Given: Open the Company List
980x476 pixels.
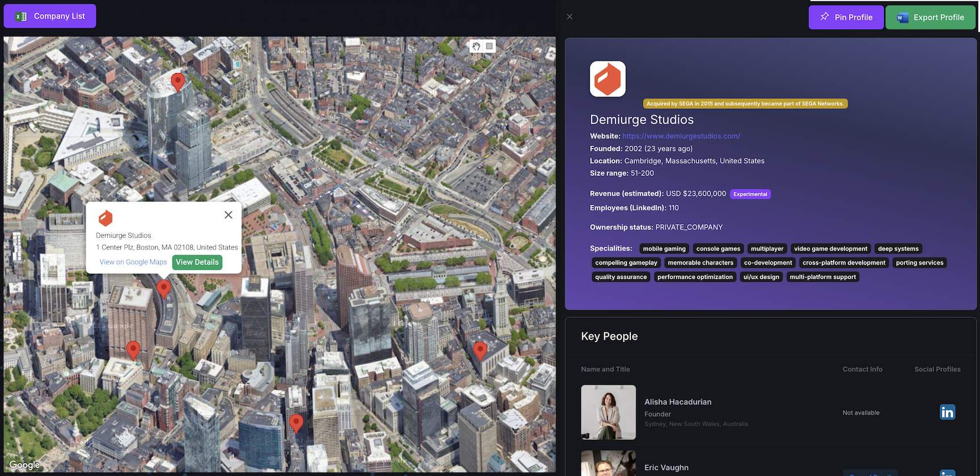Looking at the screenshot, I should 50,16.
